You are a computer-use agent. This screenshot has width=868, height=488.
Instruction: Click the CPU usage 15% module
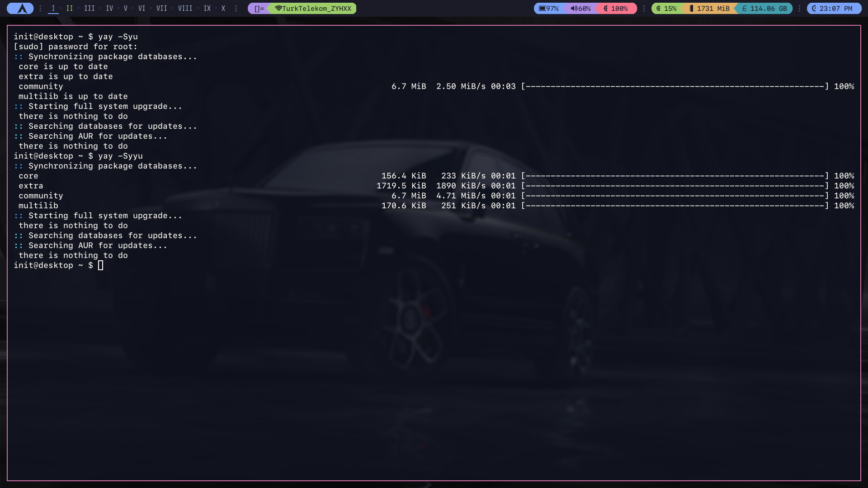(x=666, y=9)
